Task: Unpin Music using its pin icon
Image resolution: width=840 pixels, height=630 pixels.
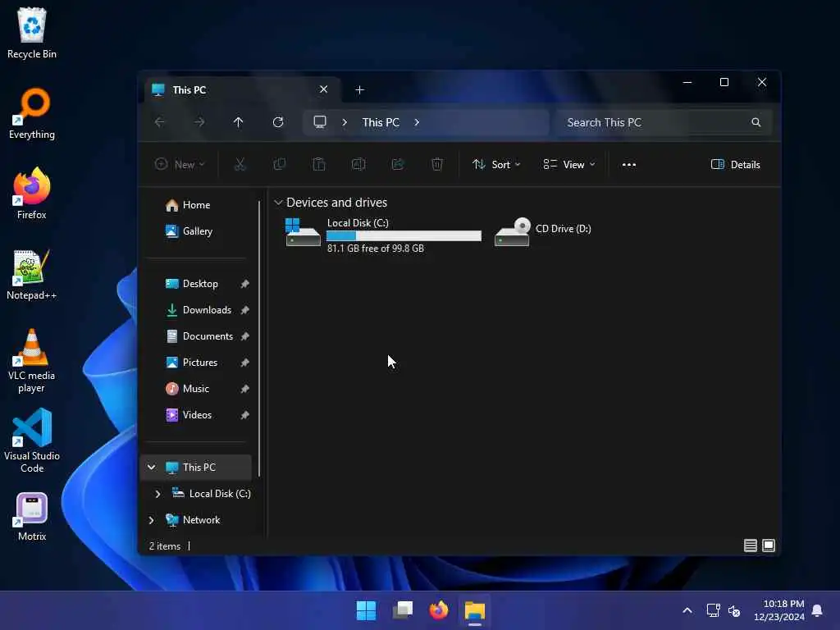Action: tap(244, 389)
